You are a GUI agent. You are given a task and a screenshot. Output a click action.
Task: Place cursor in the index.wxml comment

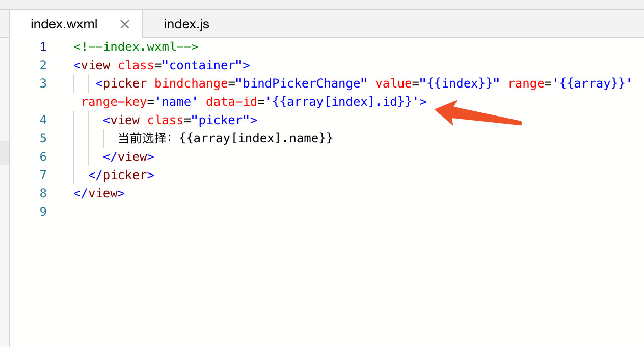pyautogui.click(x=136, y=47)
